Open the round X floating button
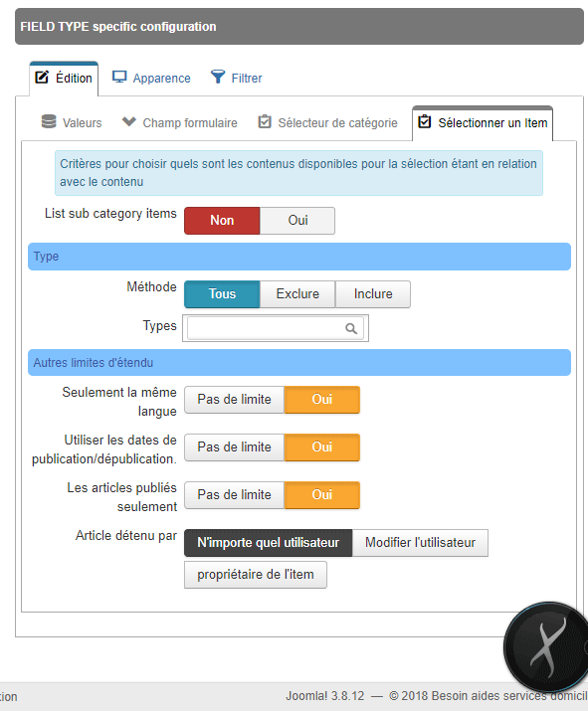 tap(548, 646)
